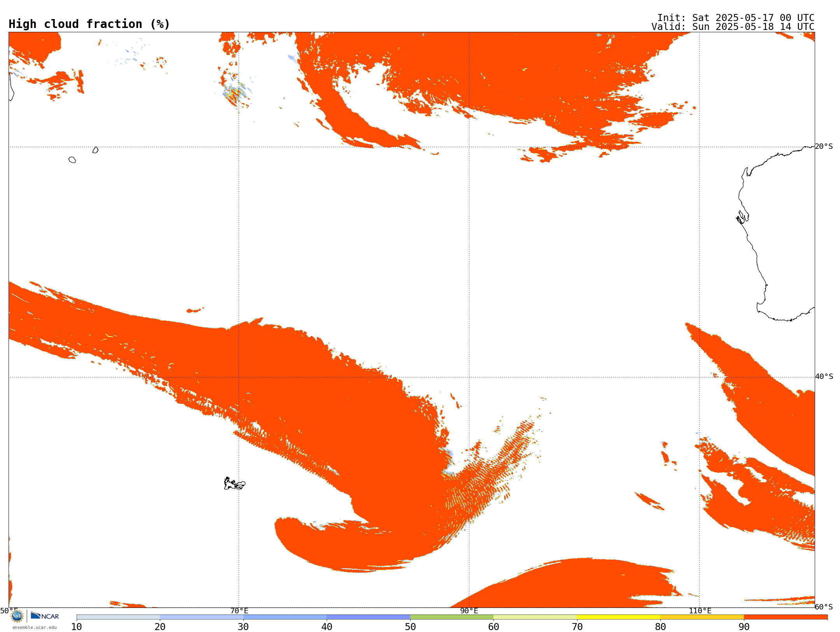Click the 50°E longitude label
The width and height of the screenshot is (840, 632).
[9, 611]
